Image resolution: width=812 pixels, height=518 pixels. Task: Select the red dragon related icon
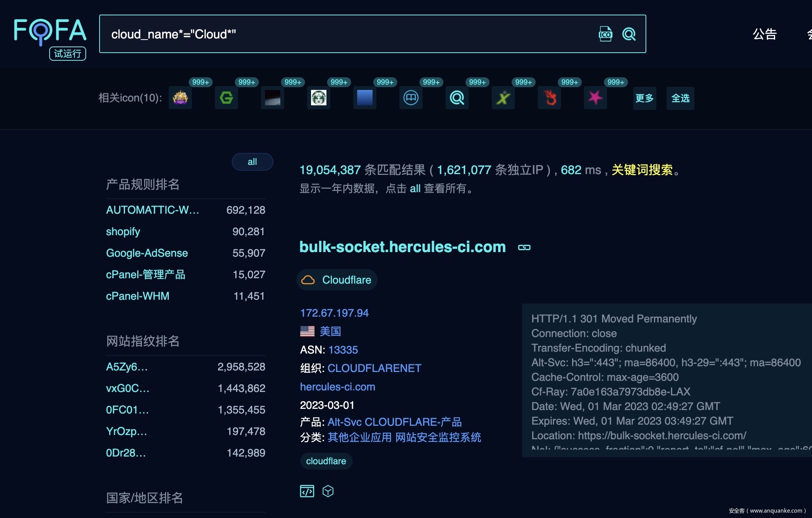coord(549,98)
